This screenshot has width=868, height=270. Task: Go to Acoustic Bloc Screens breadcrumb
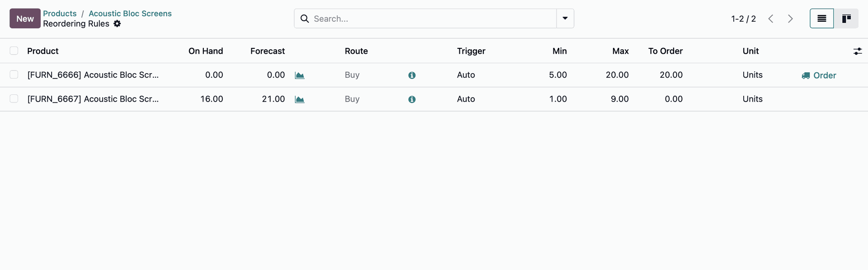point(130,14)
